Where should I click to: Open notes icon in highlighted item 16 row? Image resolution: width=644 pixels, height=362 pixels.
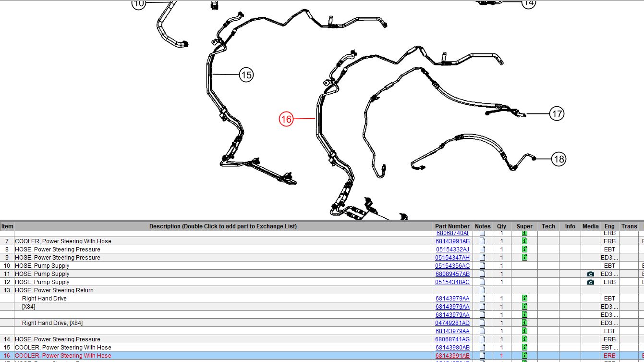click(x=483, y=356)
